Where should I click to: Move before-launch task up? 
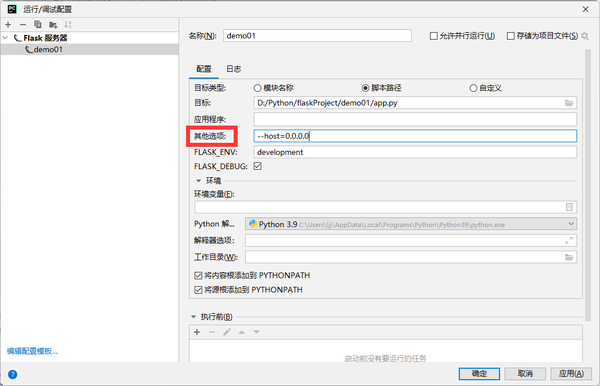242,332
